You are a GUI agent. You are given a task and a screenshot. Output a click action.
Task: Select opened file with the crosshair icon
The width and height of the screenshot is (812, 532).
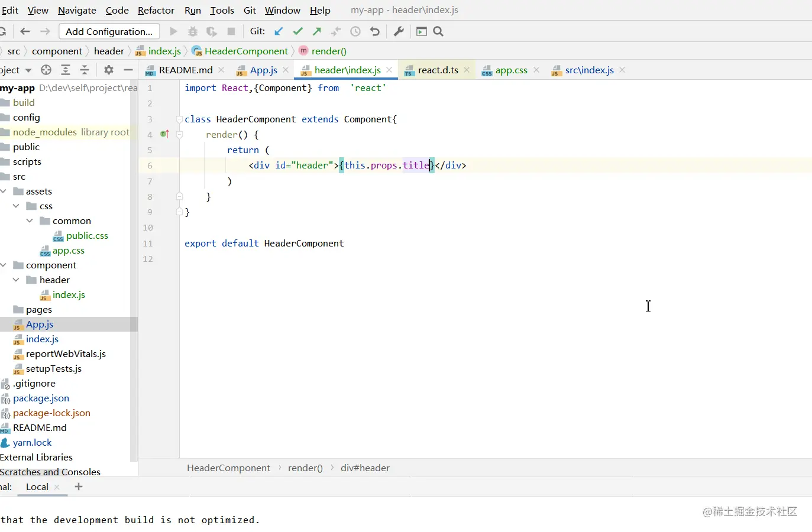(x=46, y=70)
